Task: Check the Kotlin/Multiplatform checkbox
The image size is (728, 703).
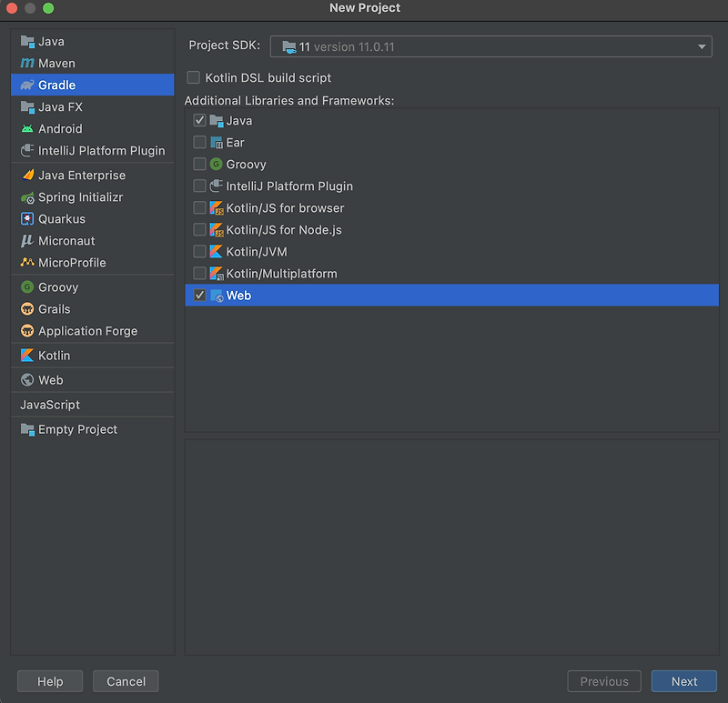Action: (x=199, y=273)
